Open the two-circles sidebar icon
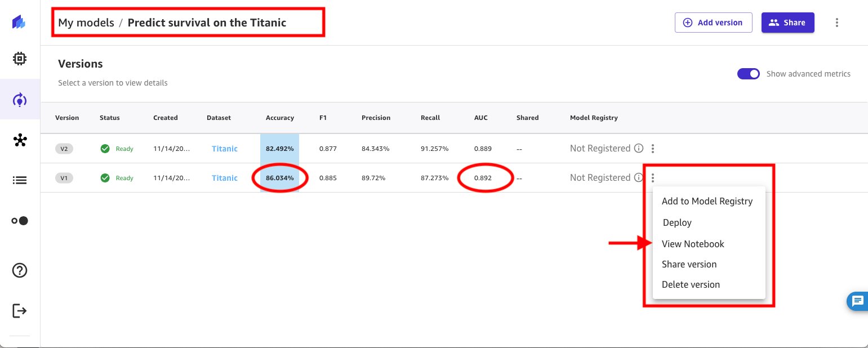 tap(20, 221)
